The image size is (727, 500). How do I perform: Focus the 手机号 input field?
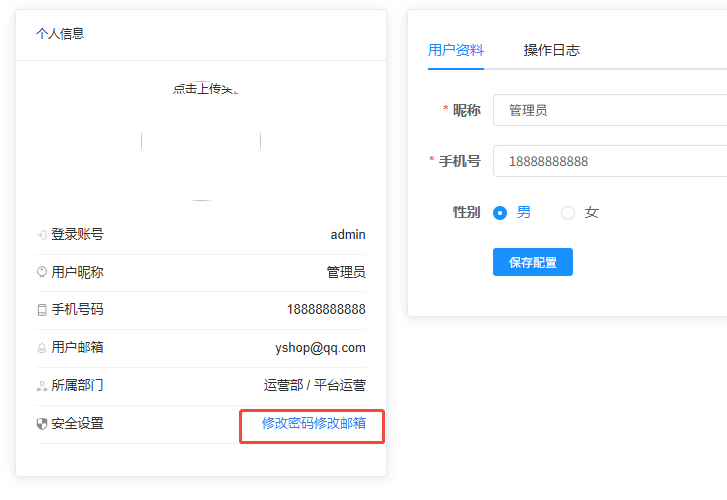610,161
